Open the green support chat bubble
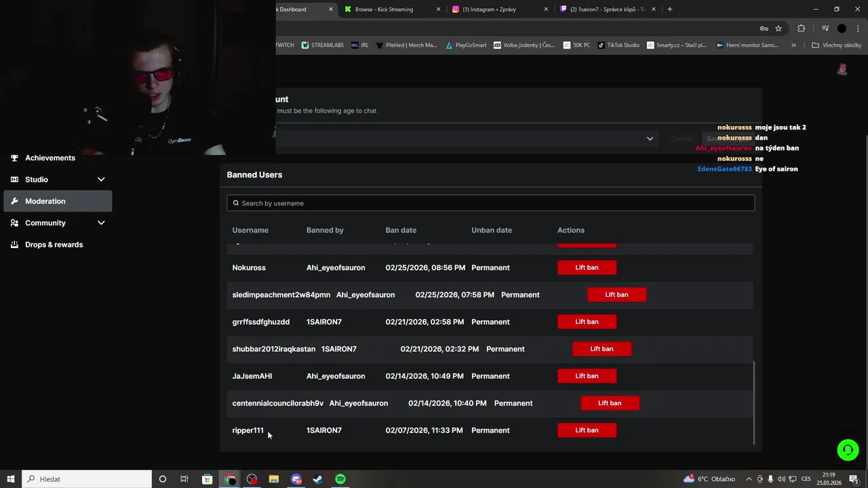Viewport: 868px width, 488px height. pos(848,450)
